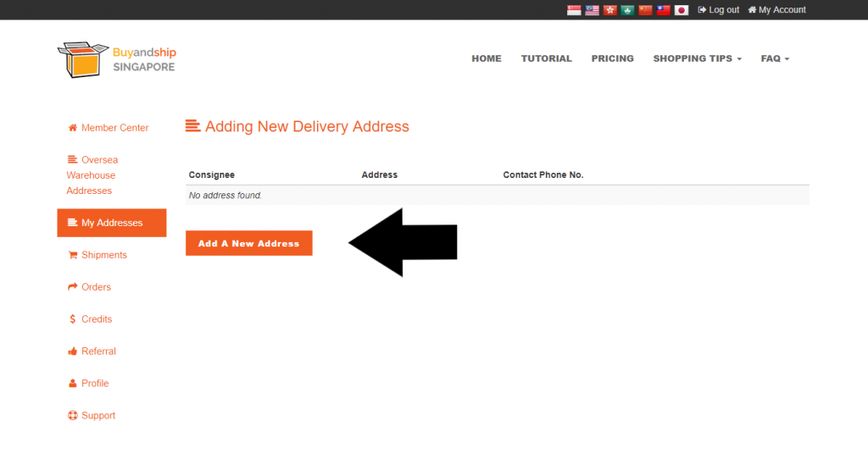Click the Consignee column header
This screenshot has height=465, width=868.
211,174
